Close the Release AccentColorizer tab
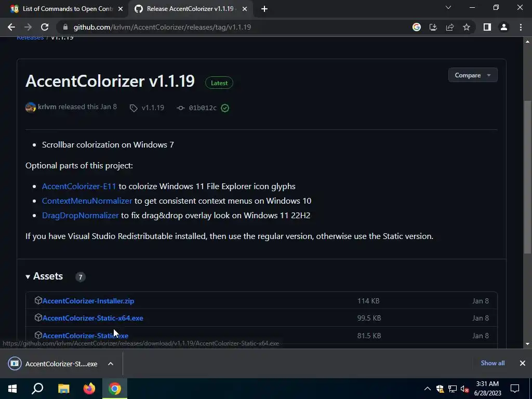 (245, 9)
